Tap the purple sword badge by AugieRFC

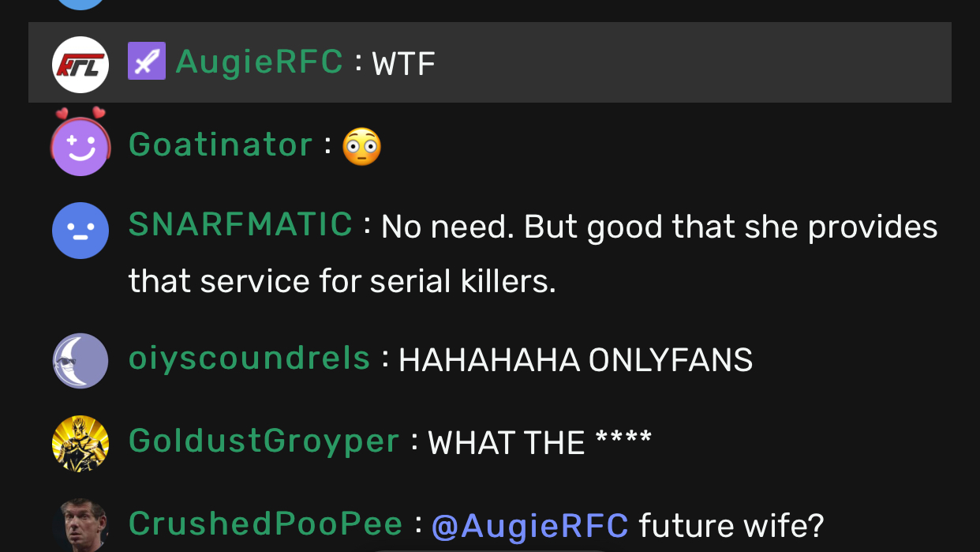(x=147, y=61)
